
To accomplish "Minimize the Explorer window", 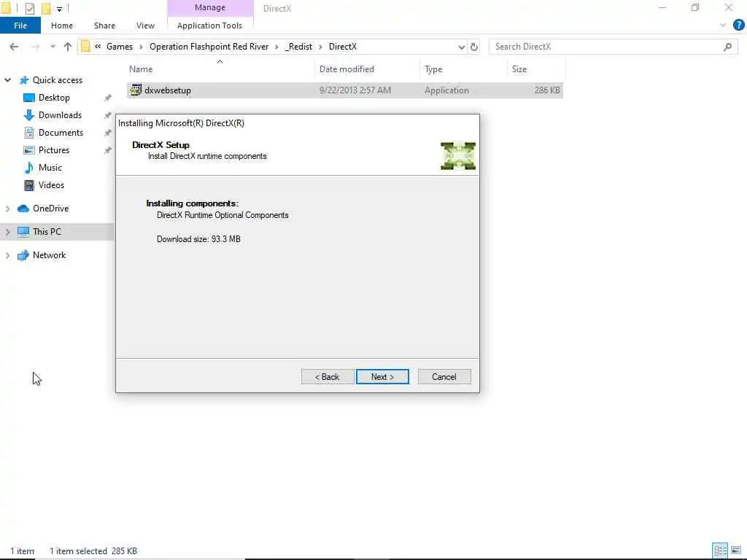I will [x=662, y=7].
